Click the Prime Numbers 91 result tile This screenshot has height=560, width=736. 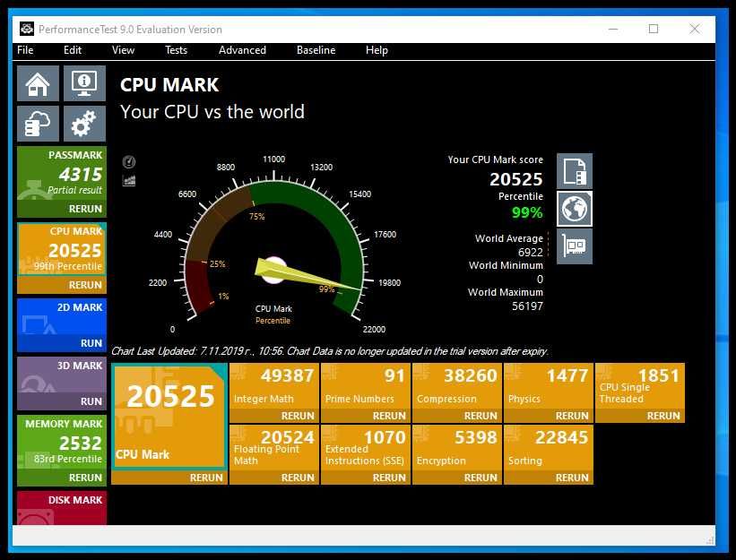point(366,386)
